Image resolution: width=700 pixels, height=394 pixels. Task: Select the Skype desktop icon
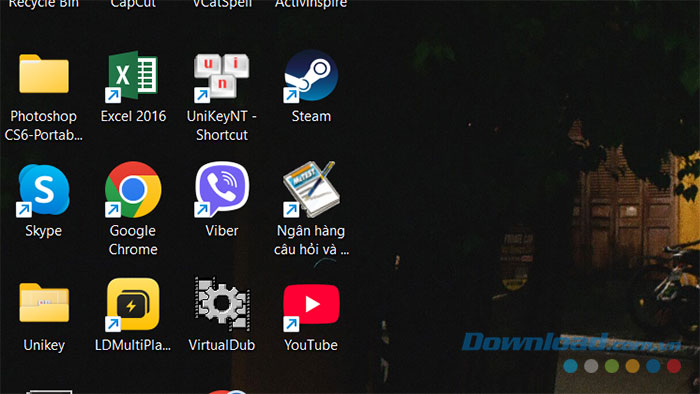44,190
